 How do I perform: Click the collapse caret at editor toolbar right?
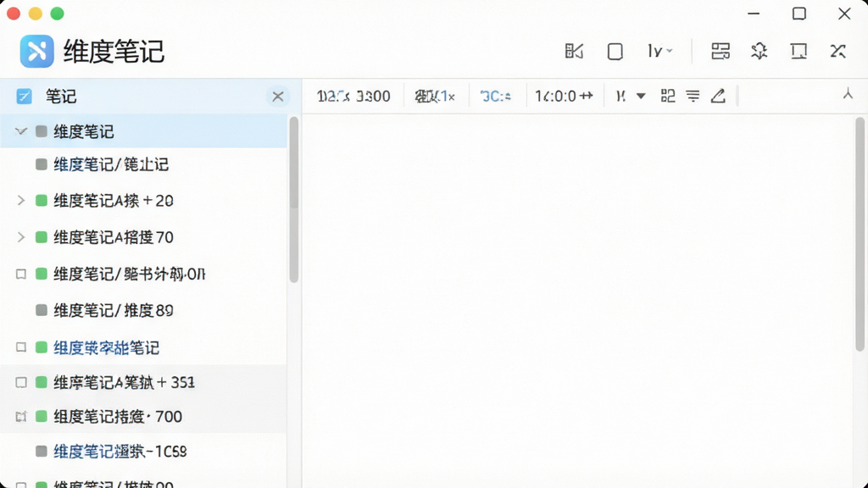click(x=848, y=94)
